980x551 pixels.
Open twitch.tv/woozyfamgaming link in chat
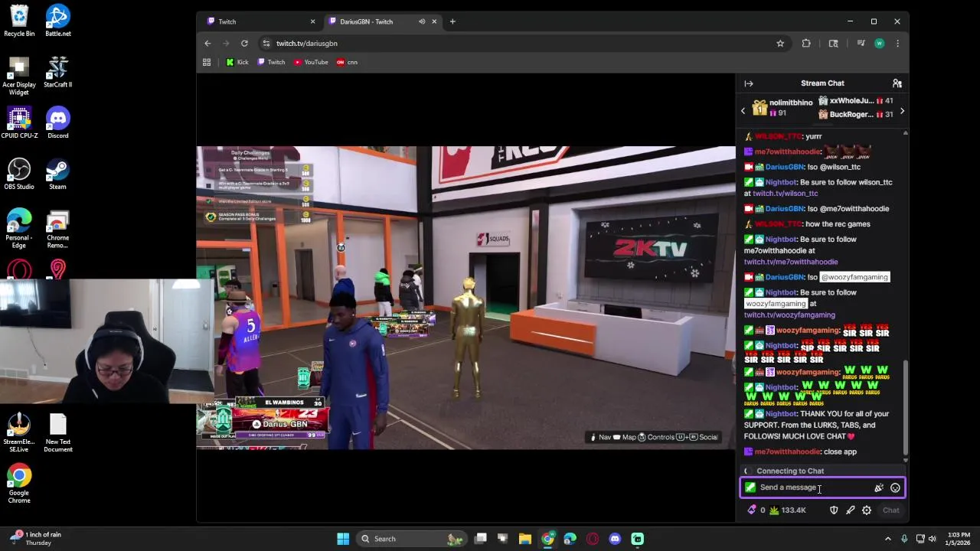pos(789,315)
